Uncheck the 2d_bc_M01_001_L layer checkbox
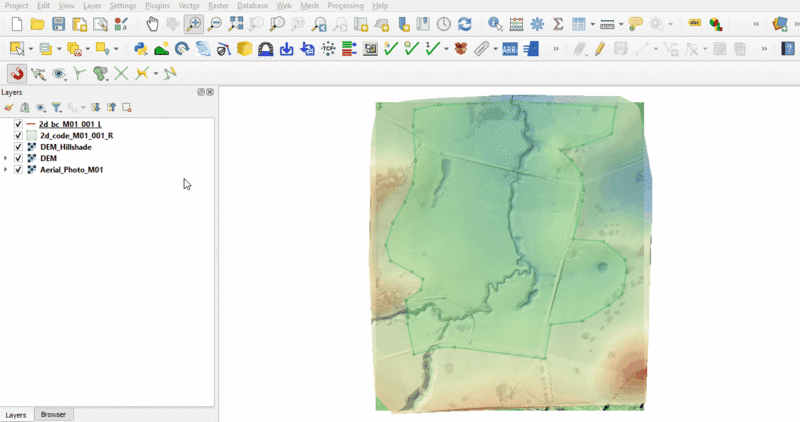The height and width of the screenshot is (422, 800). point(18,124)
